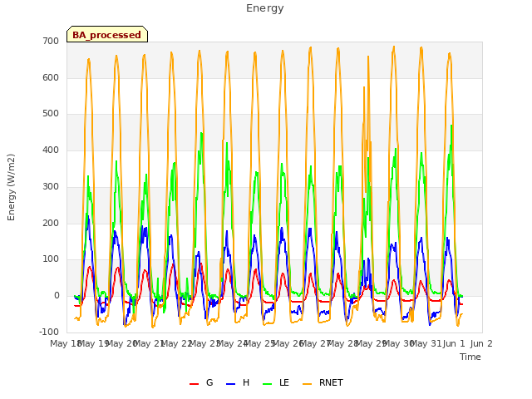Click the 'G' legend label
Screen dimensions: 532x399
click(x=209, y=382)
